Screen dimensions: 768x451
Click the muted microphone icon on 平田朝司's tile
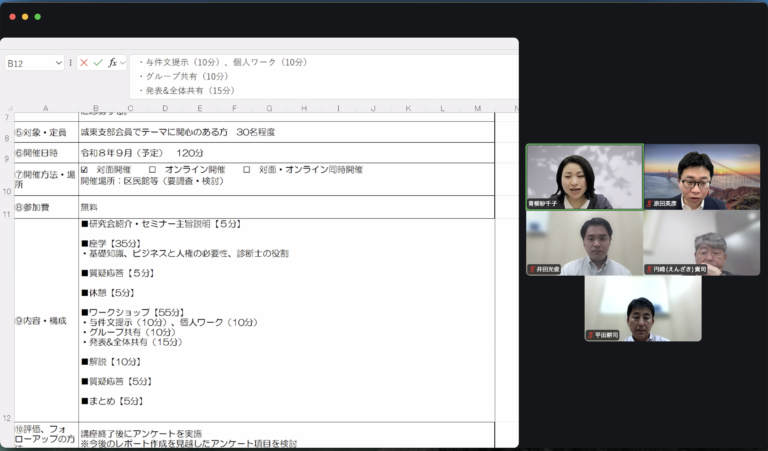pos(591,335)
